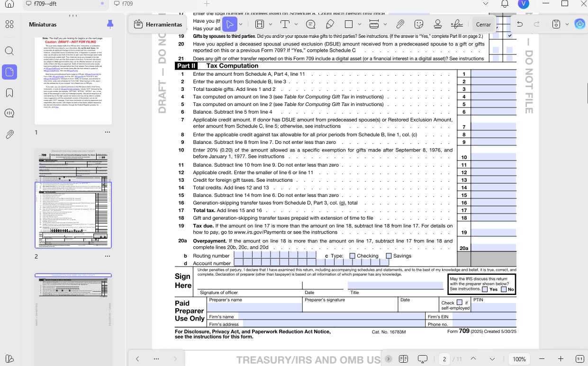
Task: Open the attachments paperclip in left sidebar
Action: tap(9, 134)
